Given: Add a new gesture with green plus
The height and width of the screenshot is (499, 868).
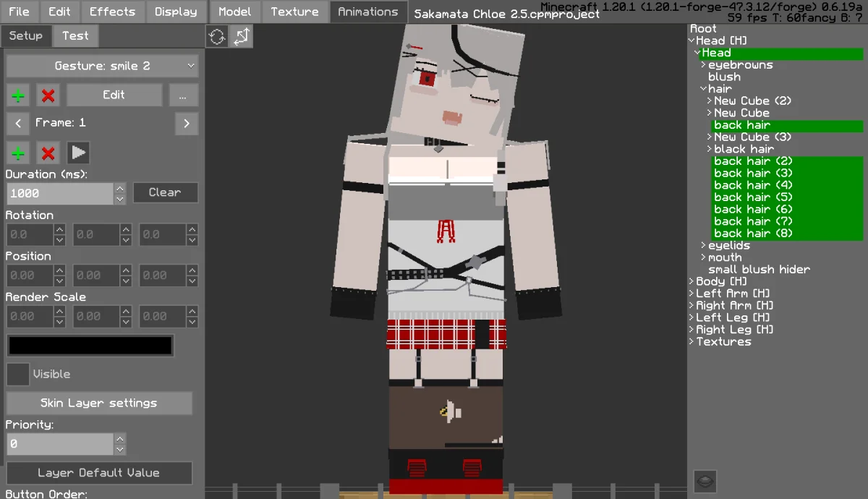Looking at the screenshot, I should 18,95.
